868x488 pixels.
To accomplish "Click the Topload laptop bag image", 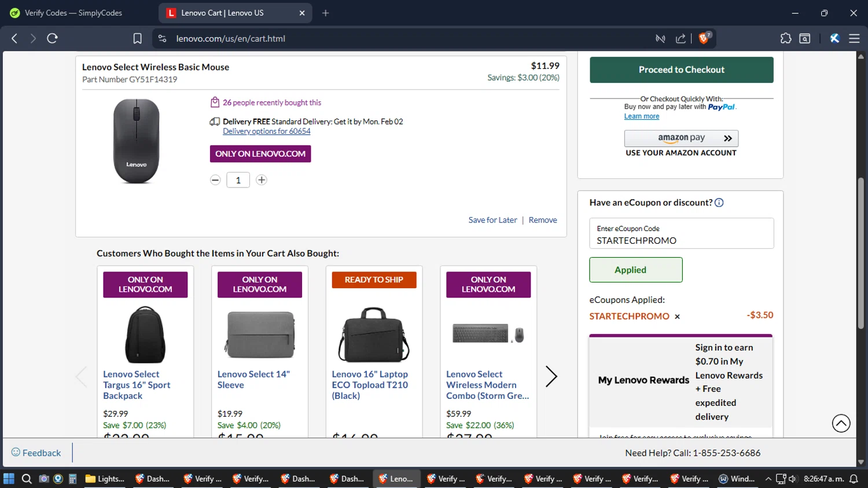I will point(374,335).
